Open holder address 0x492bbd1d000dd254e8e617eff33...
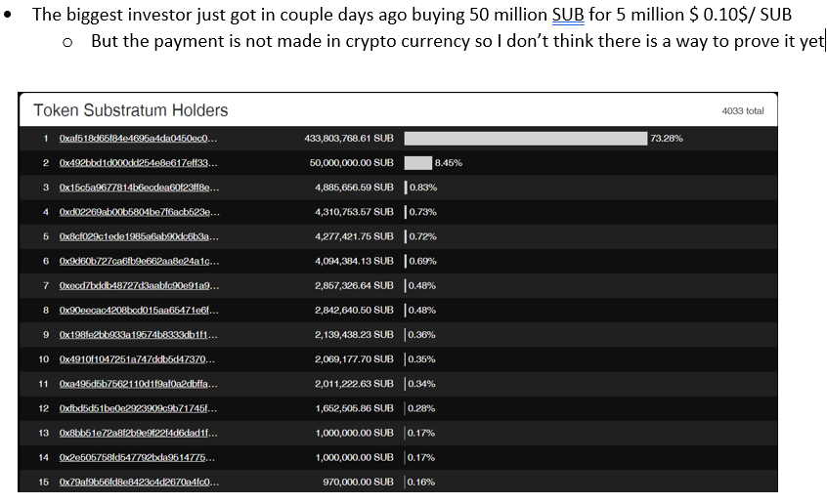This screenshot has height=504, width=827. point(138,163)
